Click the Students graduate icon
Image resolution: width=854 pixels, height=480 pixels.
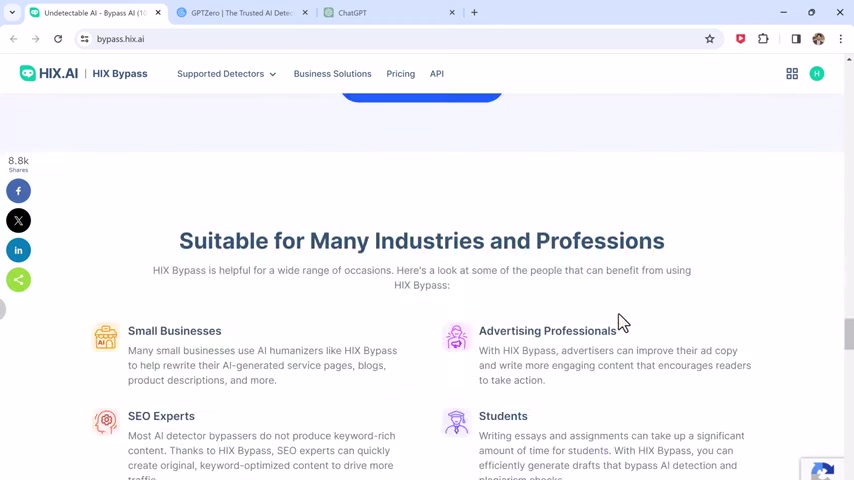tap(456, 422)
